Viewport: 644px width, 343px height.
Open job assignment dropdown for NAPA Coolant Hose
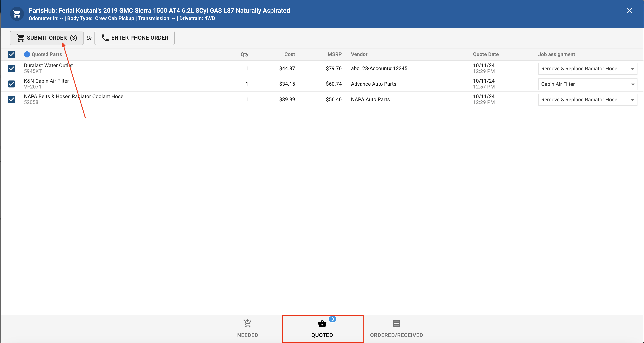click(x=587, y=100)
